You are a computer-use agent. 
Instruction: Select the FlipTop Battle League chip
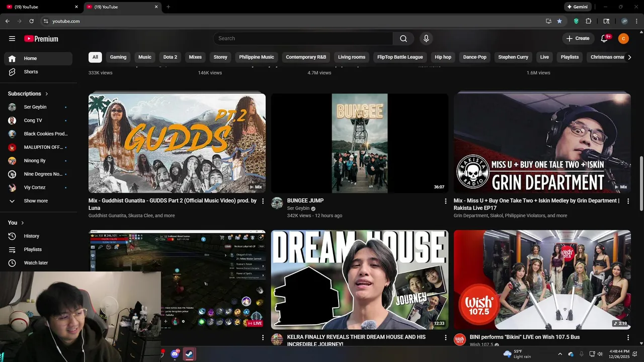coord(400,57)
